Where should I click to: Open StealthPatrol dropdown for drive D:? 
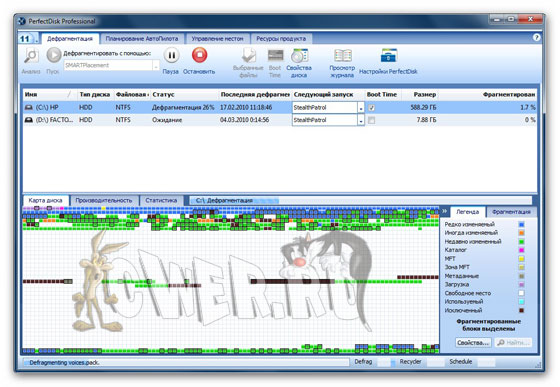tap(361, 120)
